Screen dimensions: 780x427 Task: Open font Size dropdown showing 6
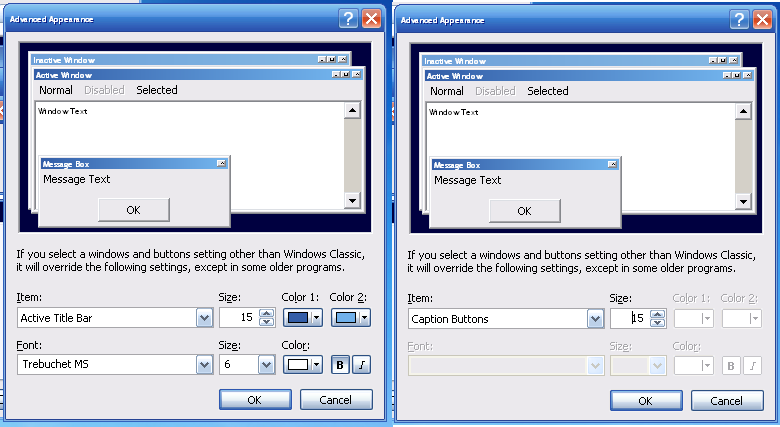pos(266,365)
